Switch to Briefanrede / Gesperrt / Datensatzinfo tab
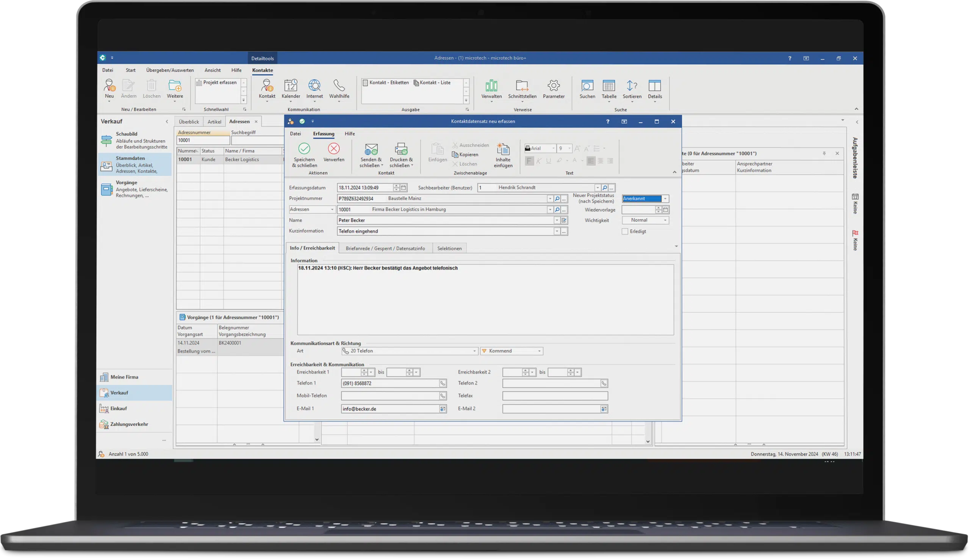 385,249
